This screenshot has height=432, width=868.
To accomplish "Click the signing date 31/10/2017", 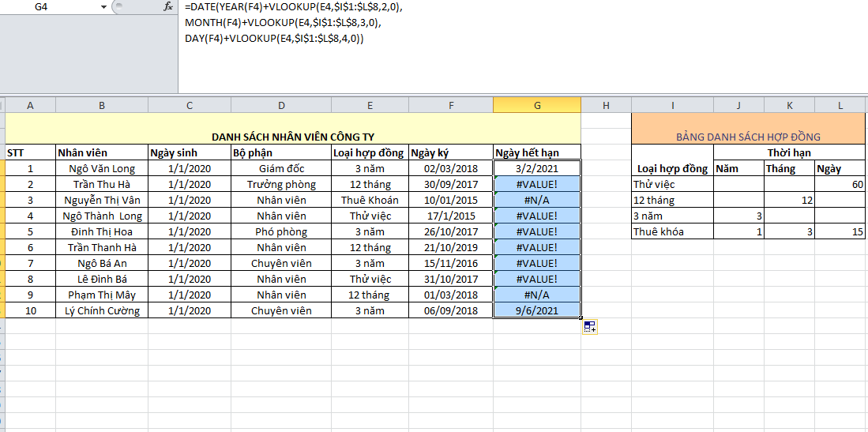I will (x=451, y=279).
